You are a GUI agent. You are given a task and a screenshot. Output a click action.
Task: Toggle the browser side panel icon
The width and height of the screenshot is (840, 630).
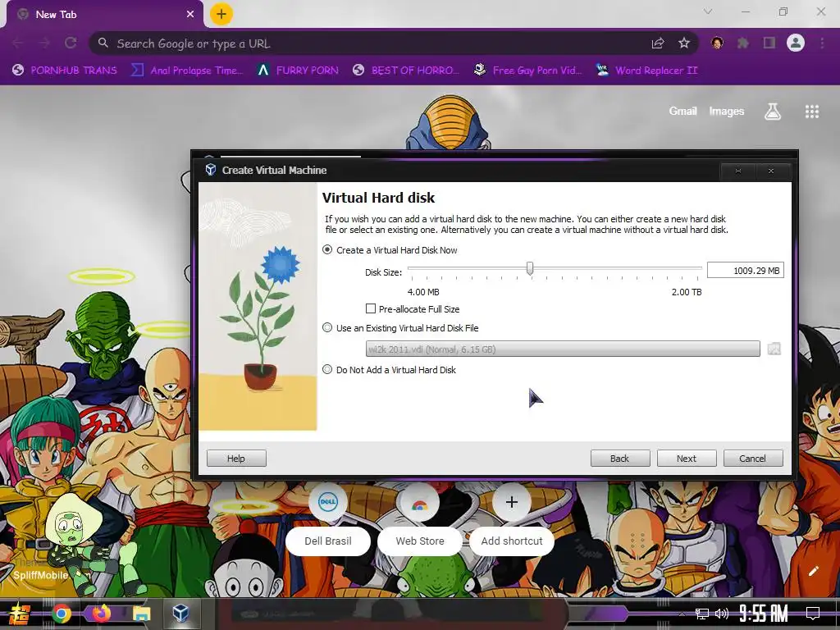tap(769, 43)
